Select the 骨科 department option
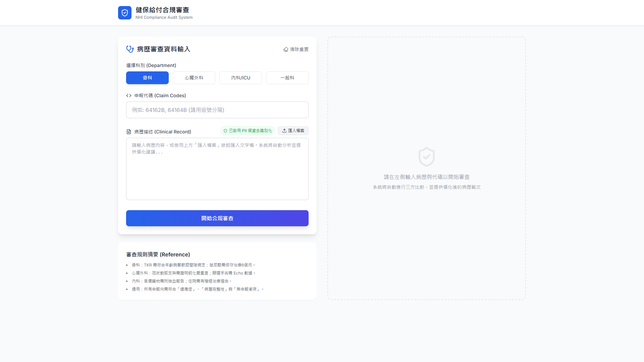 147,78
